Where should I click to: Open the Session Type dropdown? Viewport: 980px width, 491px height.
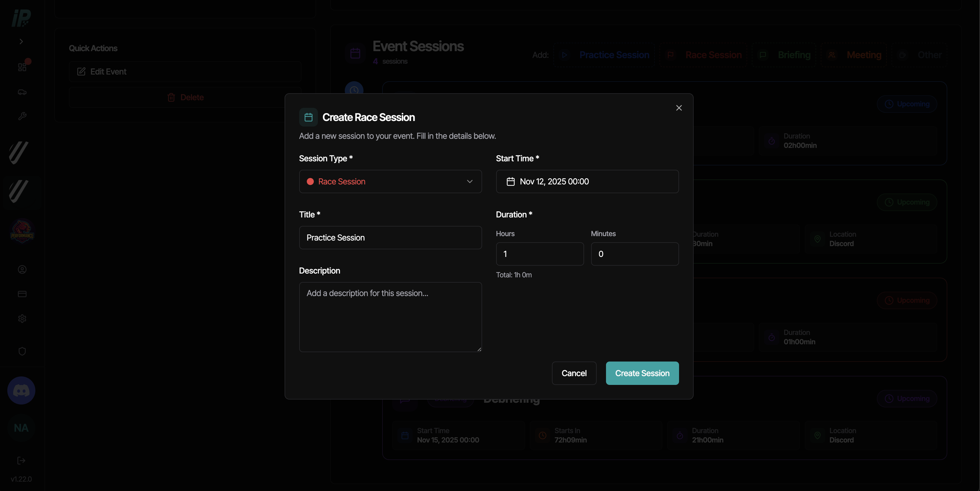pyautogui.click(x=390, y=181)
